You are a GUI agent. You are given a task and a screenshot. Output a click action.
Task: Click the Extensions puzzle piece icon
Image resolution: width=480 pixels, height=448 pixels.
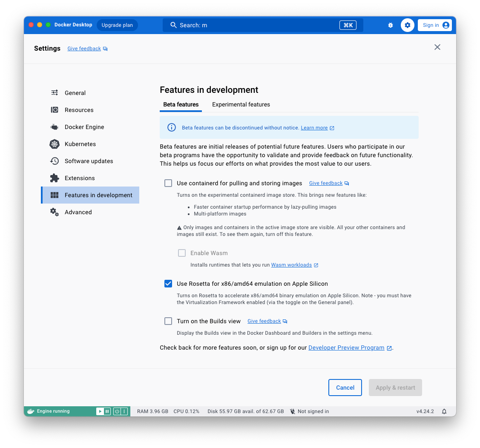[x=55, y=178]
